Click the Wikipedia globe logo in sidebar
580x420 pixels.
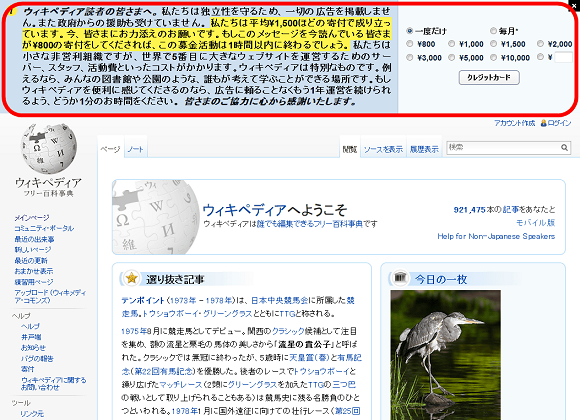(x=49, y=148)
